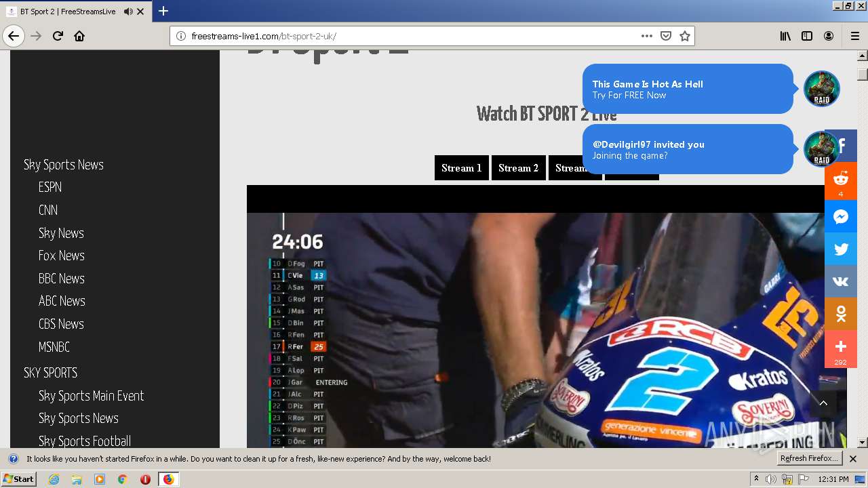Show site information icon in address bar
This screenshot has height=488, width=868.
(x=181, y=36)
